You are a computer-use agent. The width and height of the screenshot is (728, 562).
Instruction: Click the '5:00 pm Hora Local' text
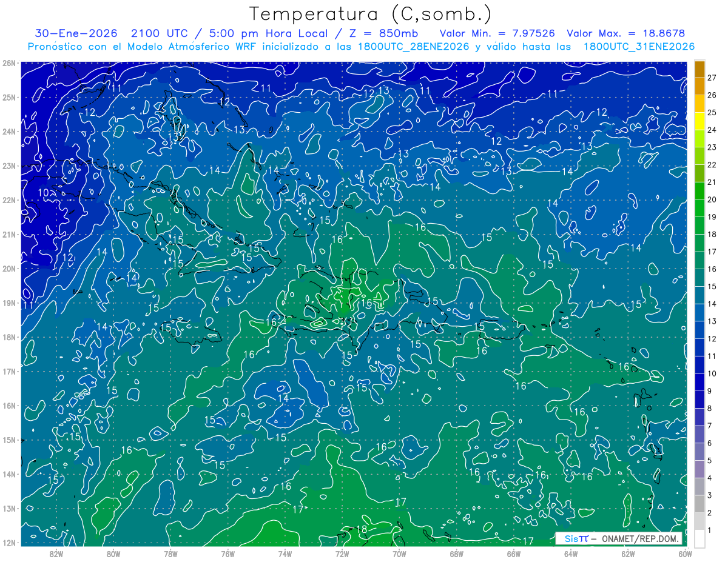(x=269, y=33)
